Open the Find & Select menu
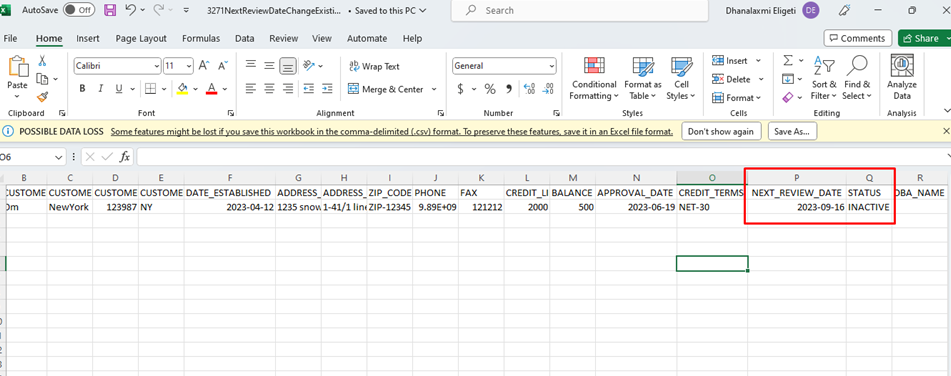951x376 pixels. point(856,78)
